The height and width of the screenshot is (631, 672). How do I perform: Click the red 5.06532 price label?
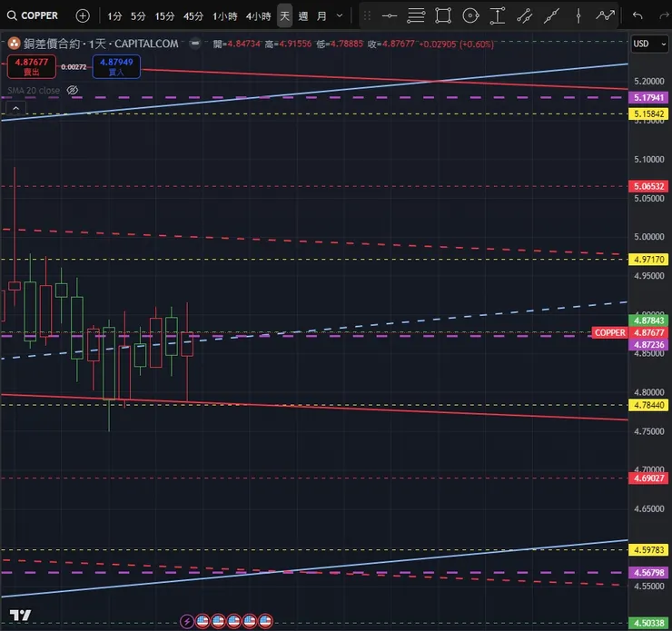(x=648, y=186)
